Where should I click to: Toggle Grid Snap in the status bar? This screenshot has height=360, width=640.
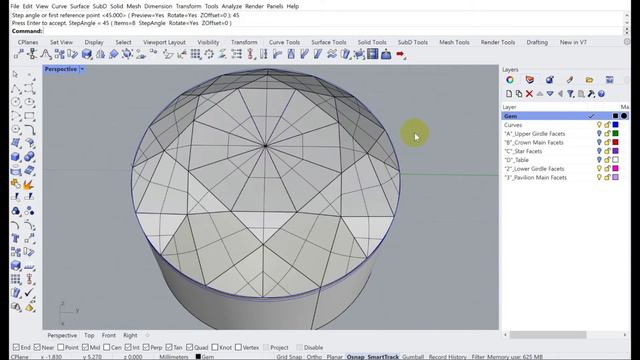click(x=289, y=357)
